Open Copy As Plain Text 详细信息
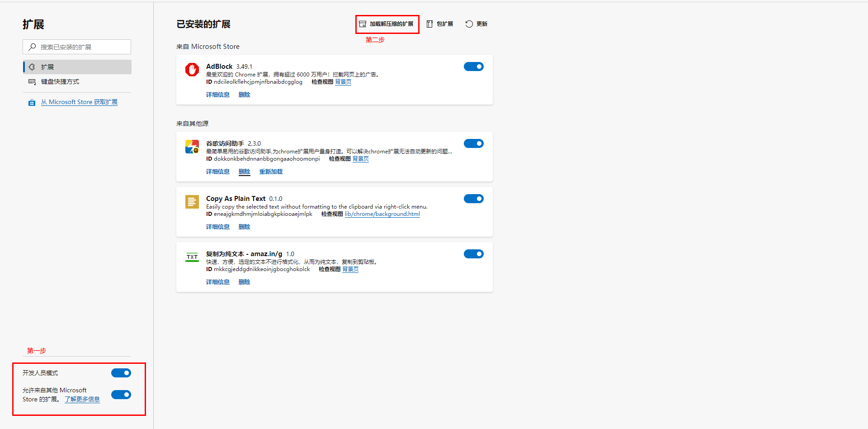 point(218,227)
